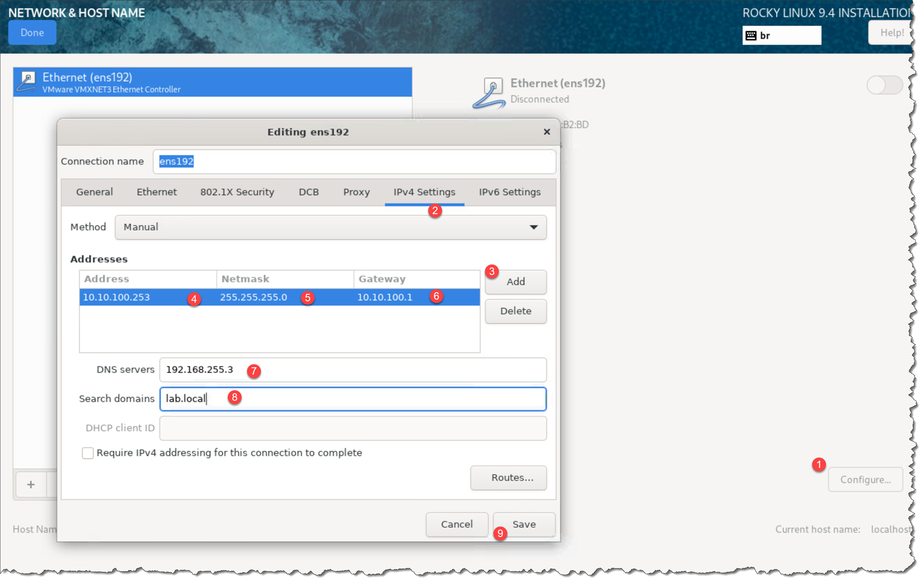This screenshot has height=583, width=924.
Task: Open the 802.1X Security tab
Action: tap(237, 192)
